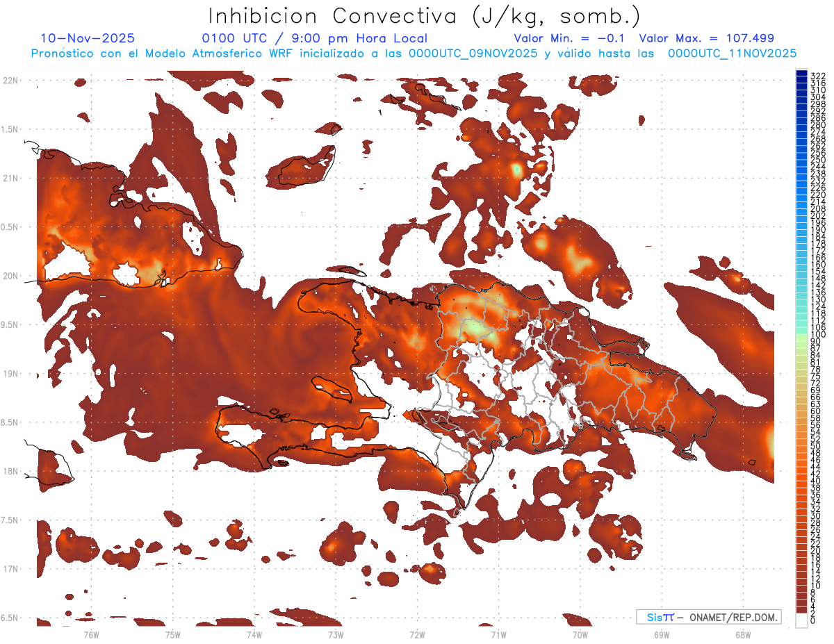Image resolution: width=834 pixels, height=644 pixels.
Task: Click the darkest blue 322 swatch on colorbar
Action: pyautogui.click(x=801, y=72)
